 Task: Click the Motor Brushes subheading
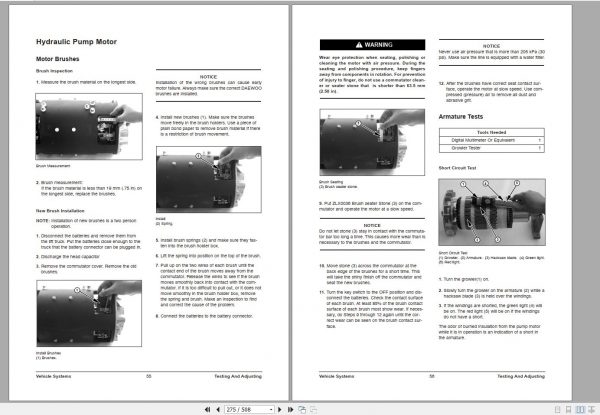tap(57, 59)
